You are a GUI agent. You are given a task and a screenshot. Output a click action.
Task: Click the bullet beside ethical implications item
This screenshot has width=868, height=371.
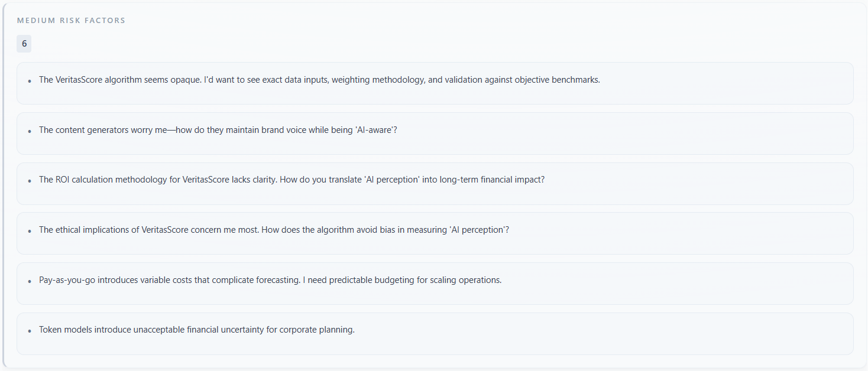pos(30,231)
